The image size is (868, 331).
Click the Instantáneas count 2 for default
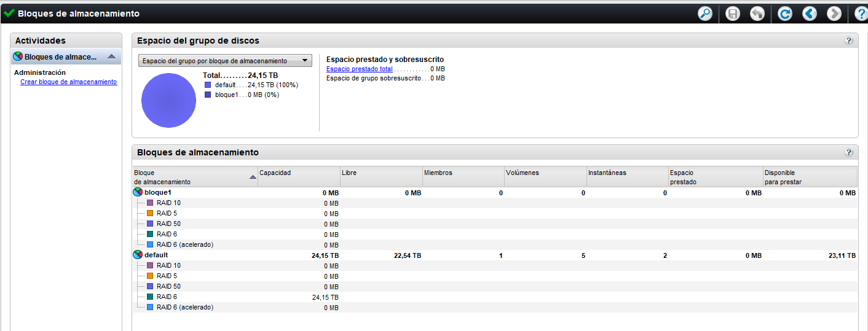pyautogui.click(x=665, y=255)
